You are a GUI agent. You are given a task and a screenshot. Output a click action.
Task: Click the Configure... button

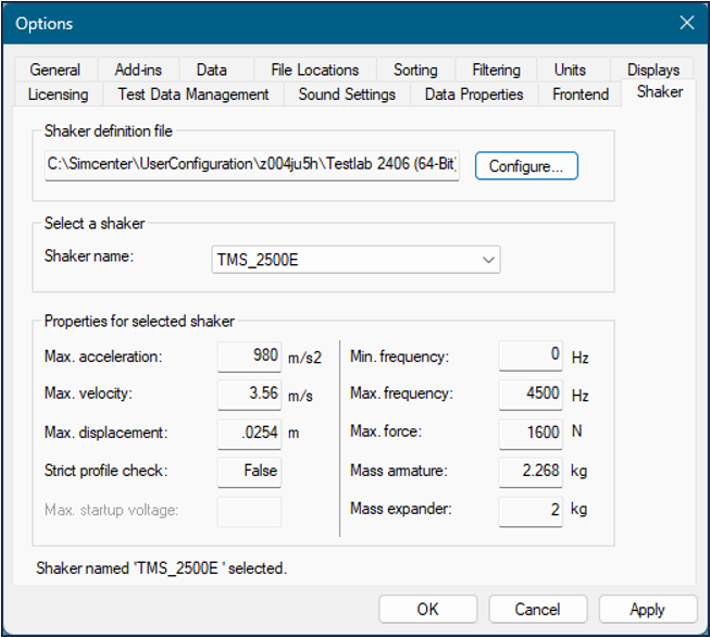pyautogui.click(x=526, y=166)
